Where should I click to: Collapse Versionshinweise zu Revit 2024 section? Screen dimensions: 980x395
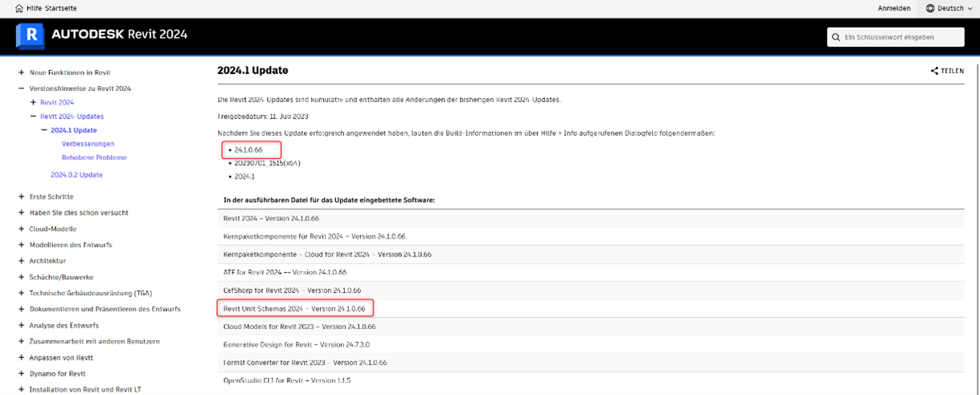click(21, 88)
